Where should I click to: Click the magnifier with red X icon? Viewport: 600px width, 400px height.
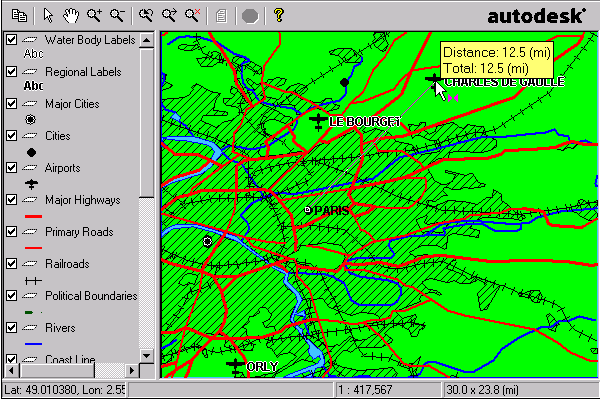tap(192, 15)
